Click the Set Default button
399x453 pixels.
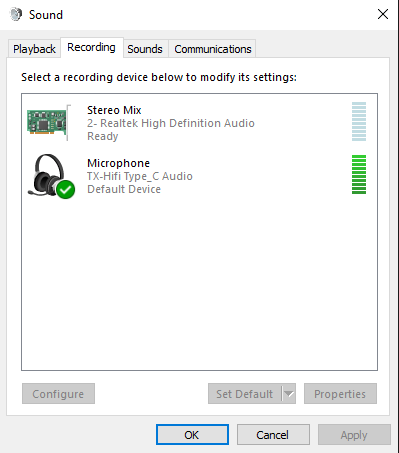[245, 394]
